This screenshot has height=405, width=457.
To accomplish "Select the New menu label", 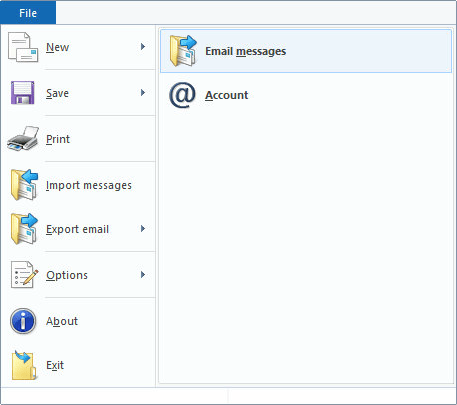I will 57,47.
